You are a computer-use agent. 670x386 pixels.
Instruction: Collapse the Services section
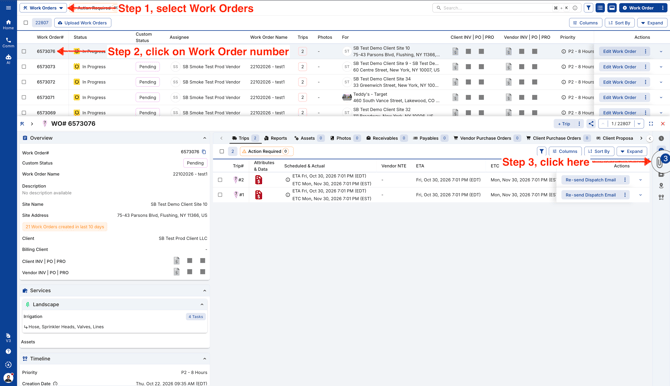click(x=204, y=291)
